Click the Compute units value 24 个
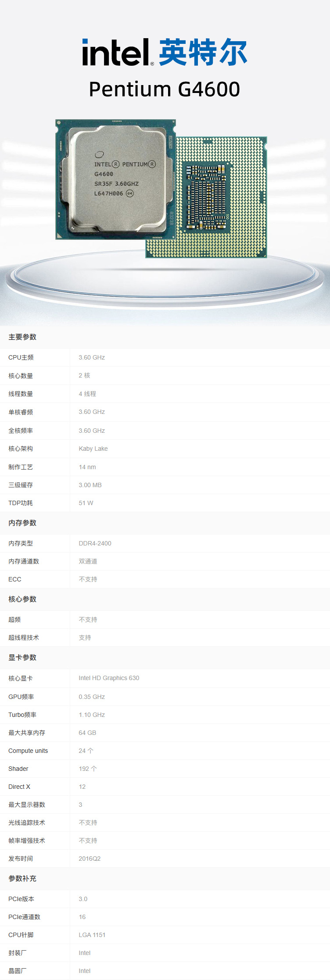 (86, 751)
